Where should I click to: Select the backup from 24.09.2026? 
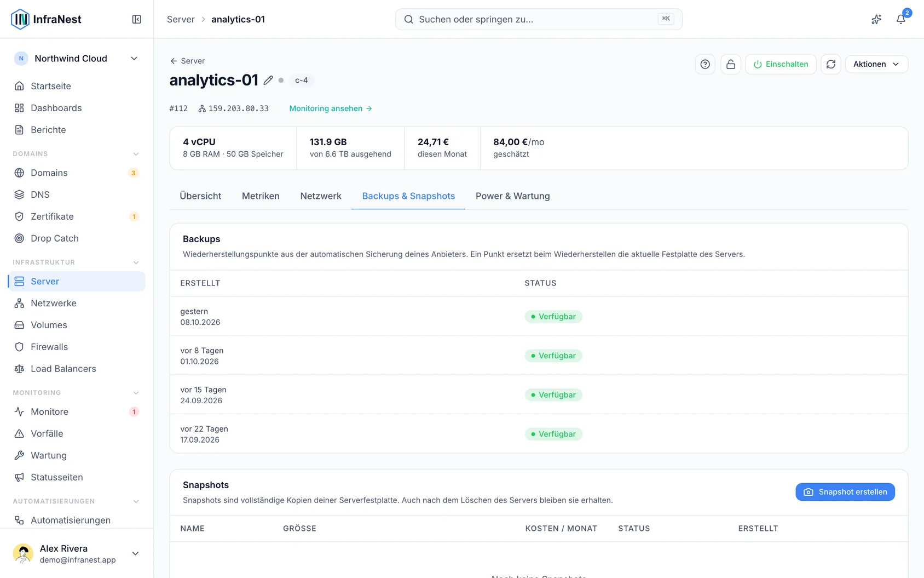click(539, 394)
